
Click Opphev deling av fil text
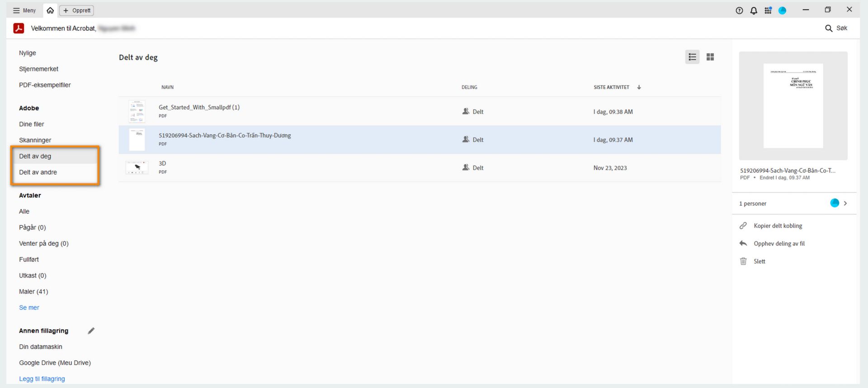[779, 243]
